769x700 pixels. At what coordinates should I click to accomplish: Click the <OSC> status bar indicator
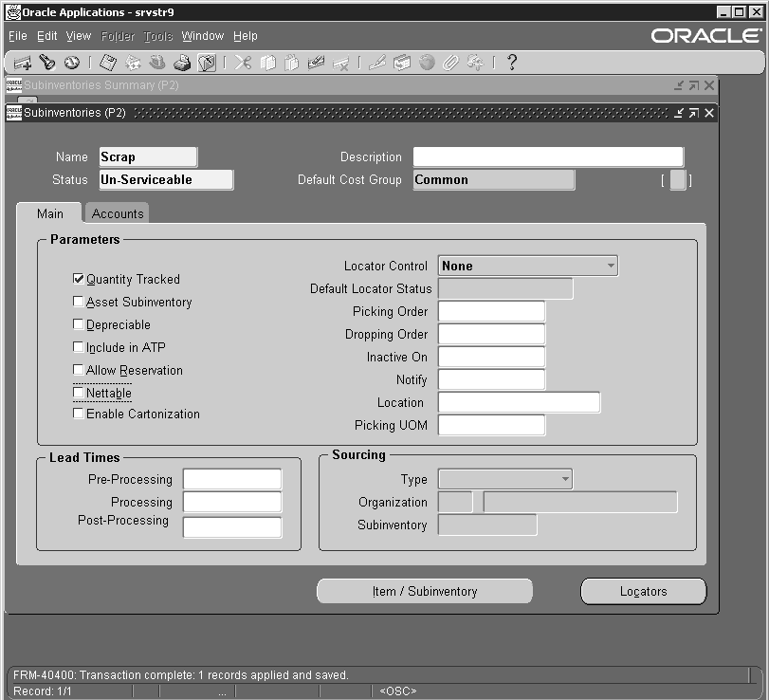[397, 691]
